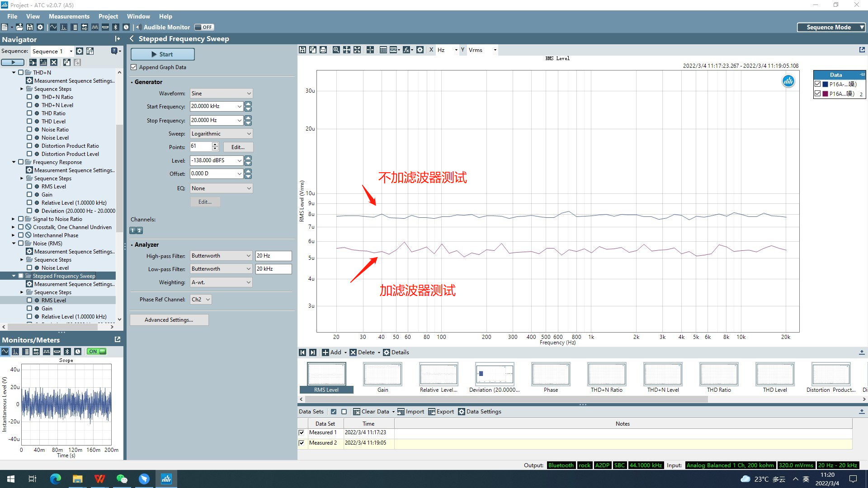The image size is (868, 488).
Task: Open the Waveform Sine dropdown
Action: [221, 94]
